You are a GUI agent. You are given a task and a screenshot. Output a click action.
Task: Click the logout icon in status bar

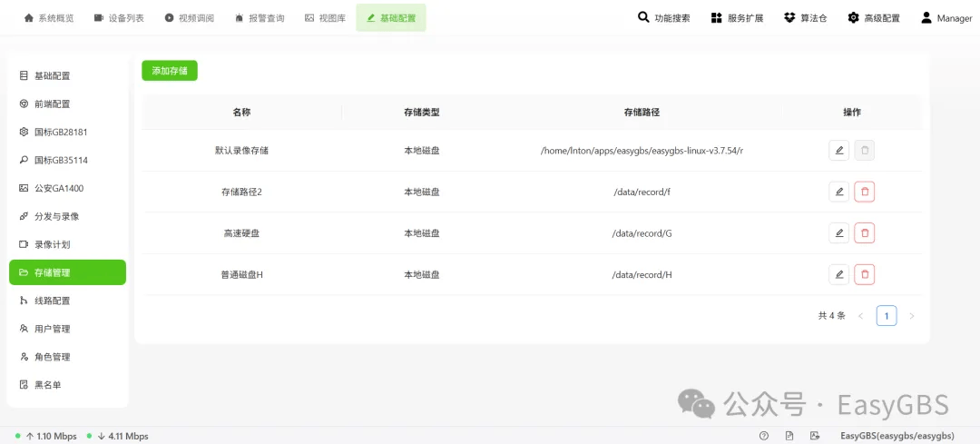pos(814,436)
